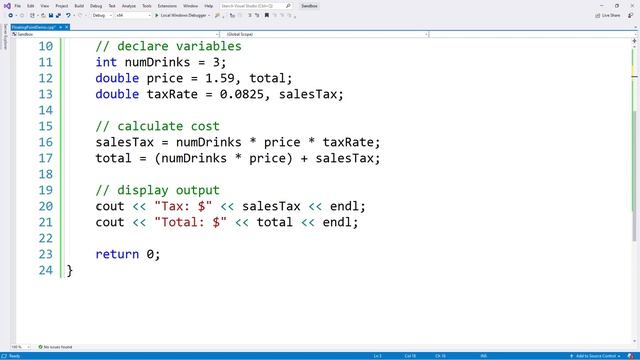
Task: Click on the cout "Tax: $" line
Action: tap(231, 206)
